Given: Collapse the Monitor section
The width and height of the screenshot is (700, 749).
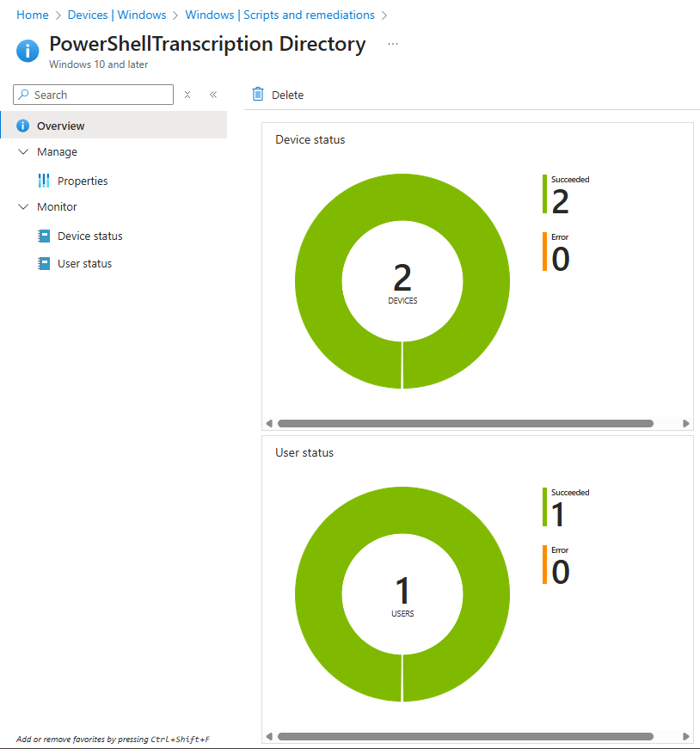Looking at the screenshot, I should (x=22, y=206).
